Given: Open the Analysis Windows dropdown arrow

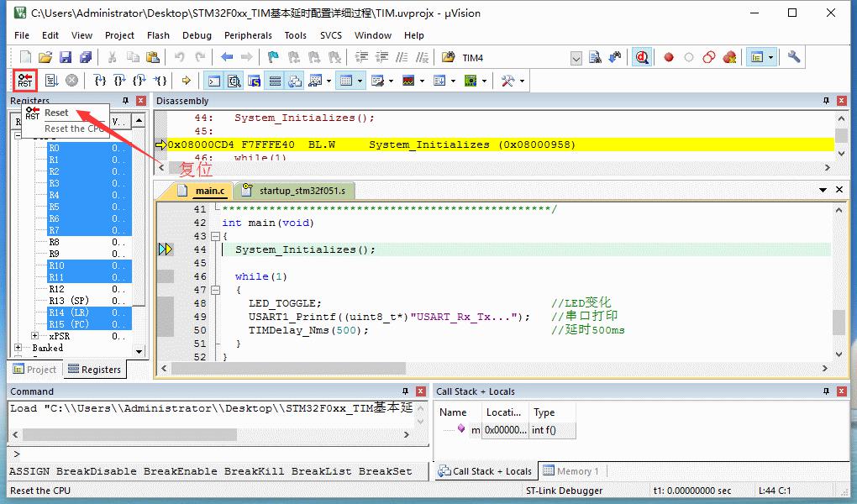Looking at the screenshot, I should point(422,81).
